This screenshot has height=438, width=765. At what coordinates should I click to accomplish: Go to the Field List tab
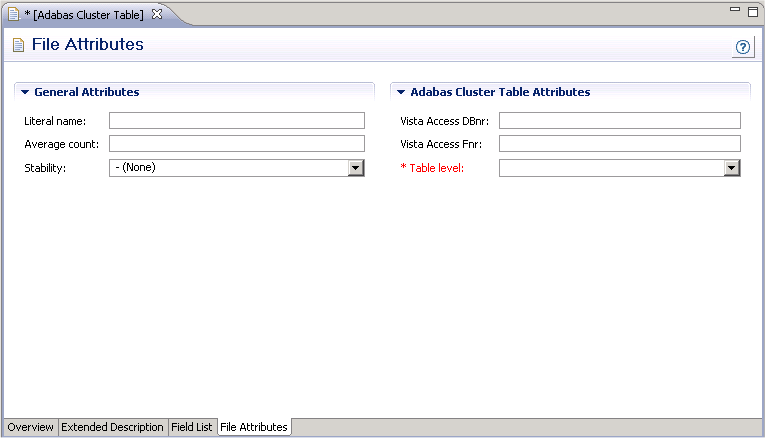click(191, 427)
